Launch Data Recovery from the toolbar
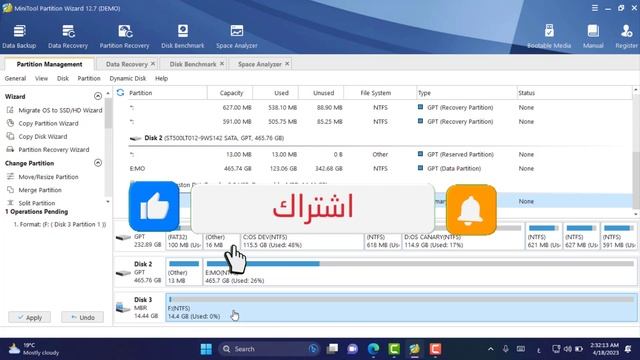The height and width of the screenshot is (360, 640). (x=68, y=36)
